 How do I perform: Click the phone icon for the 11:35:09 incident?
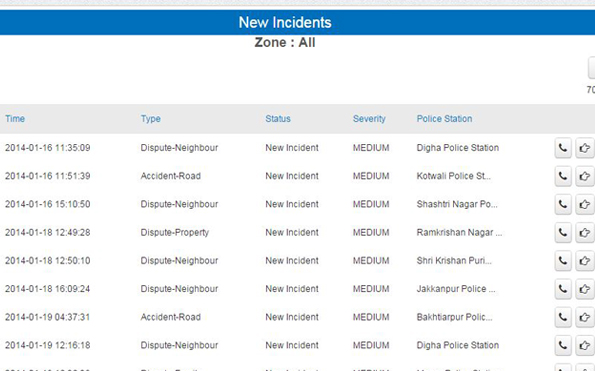pyautogui.click(x=563, y=148)
